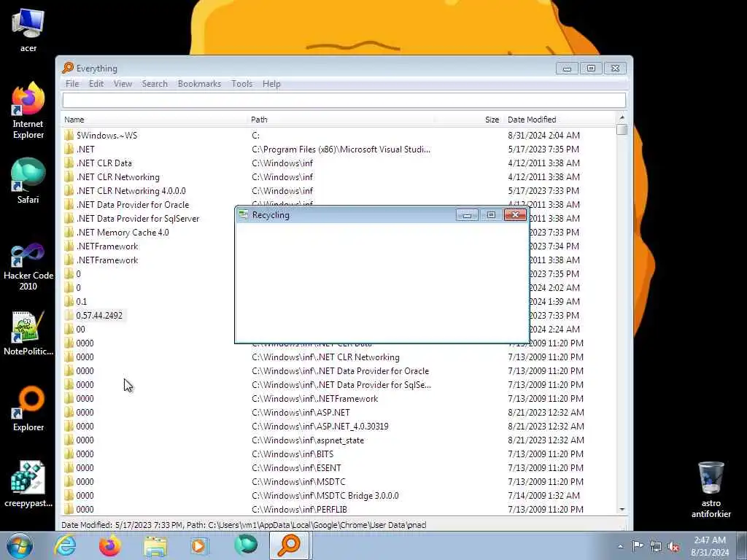Viewport: 747px width, 560px height.
Task: Open the network tray icon
Action: 656,547
